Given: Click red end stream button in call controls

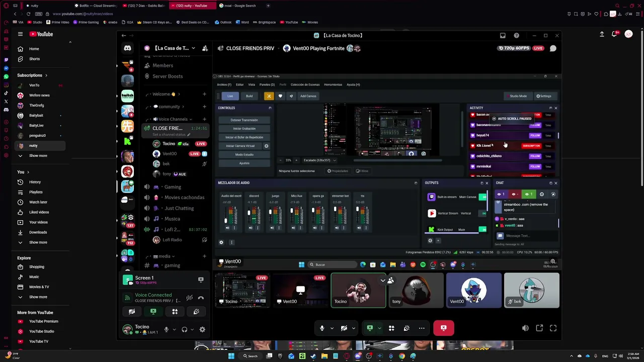Looking at the screenshot, I should pyautogui.click(x=443, y=328).
